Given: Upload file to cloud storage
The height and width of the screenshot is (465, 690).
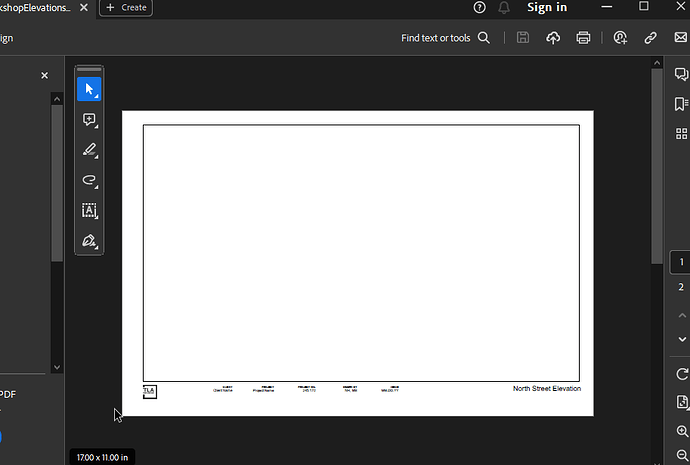Looking at the screenshot, I should (x=553, y=38).
